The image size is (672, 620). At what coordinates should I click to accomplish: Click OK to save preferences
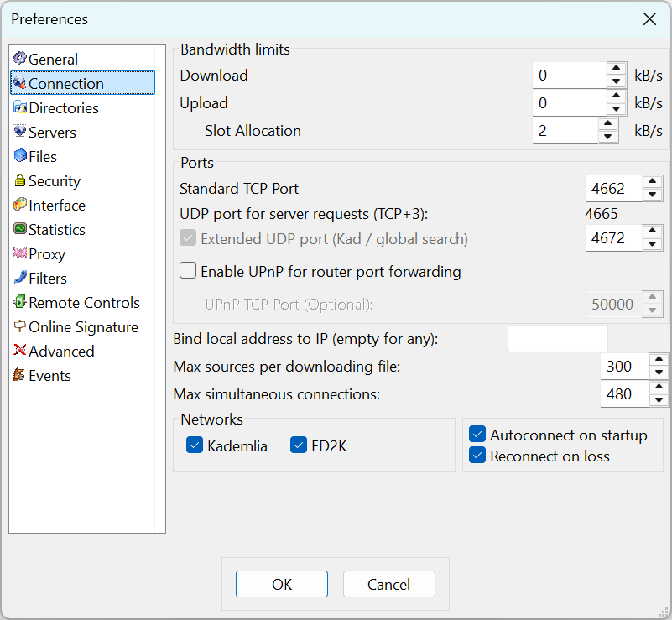click(282, 584)
